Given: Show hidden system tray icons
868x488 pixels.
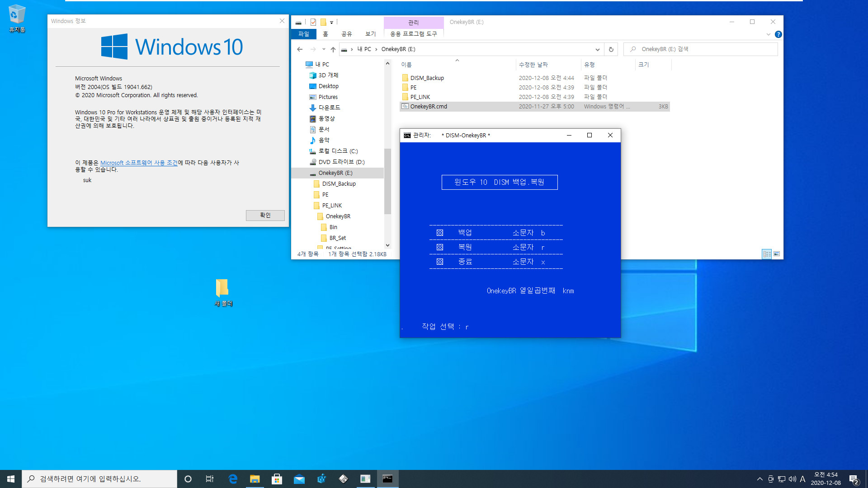Looking at the screenshot, I should pos(759,479).
